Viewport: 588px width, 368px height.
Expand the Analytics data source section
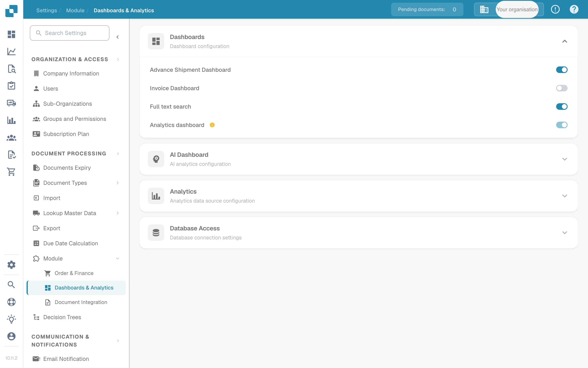pos(565,196)
